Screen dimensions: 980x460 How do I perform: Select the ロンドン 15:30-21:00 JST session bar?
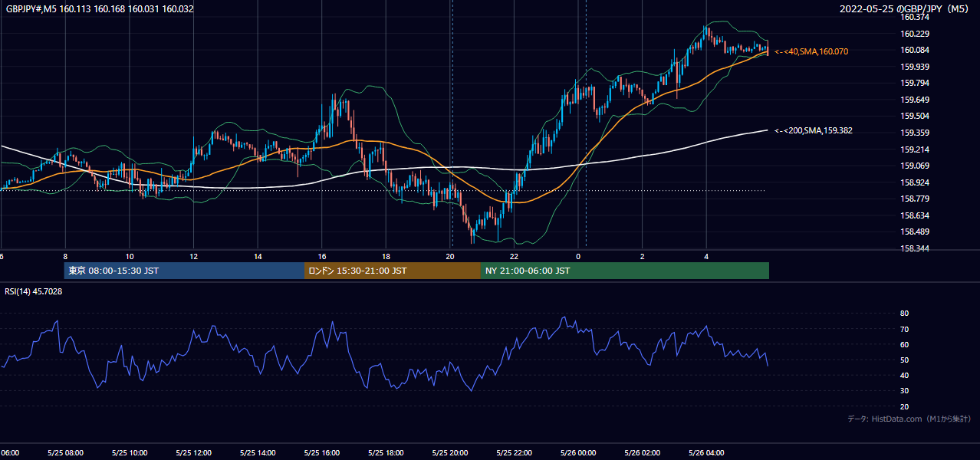[x=393, y=271]
